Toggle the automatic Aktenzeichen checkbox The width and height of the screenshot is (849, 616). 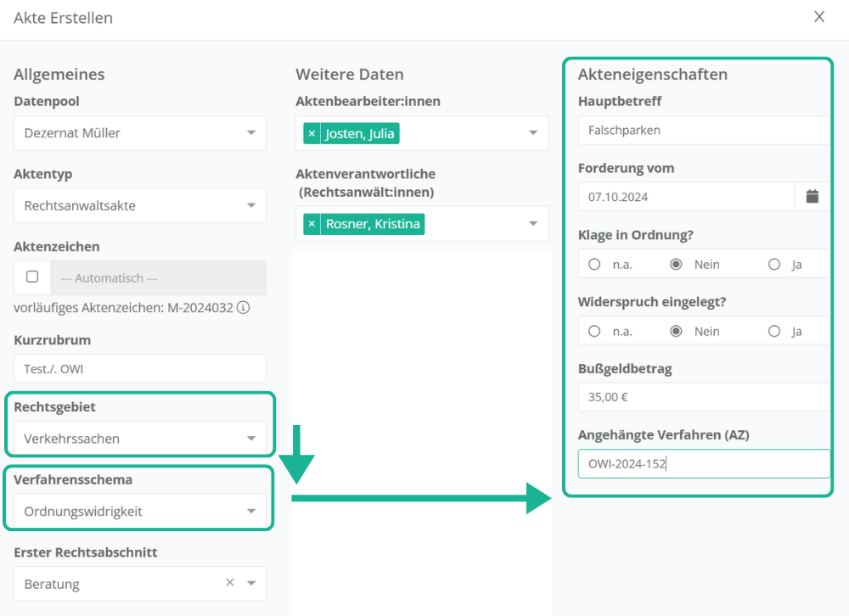pos(32,277)
